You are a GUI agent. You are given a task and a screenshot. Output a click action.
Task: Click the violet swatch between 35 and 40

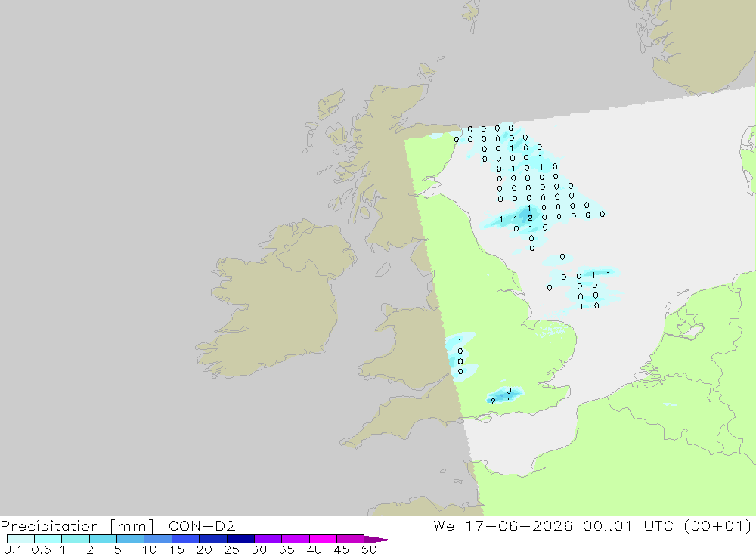click(296, 539)
